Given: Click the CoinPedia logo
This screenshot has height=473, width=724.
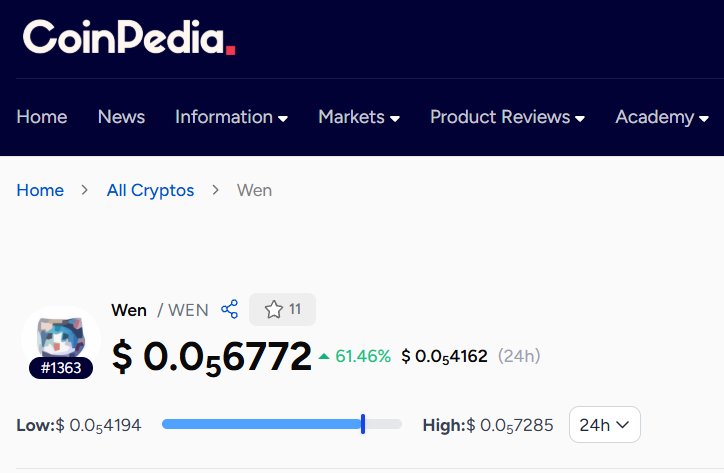Looking at the screenshot, I should (x=129, y=37).
